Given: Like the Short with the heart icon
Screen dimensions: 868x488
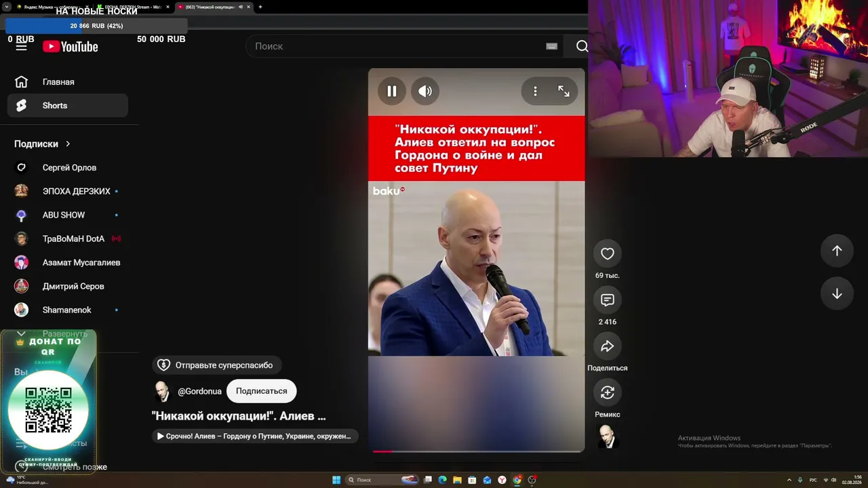Looking at the screenshot, I should click(x=608, y=253).
